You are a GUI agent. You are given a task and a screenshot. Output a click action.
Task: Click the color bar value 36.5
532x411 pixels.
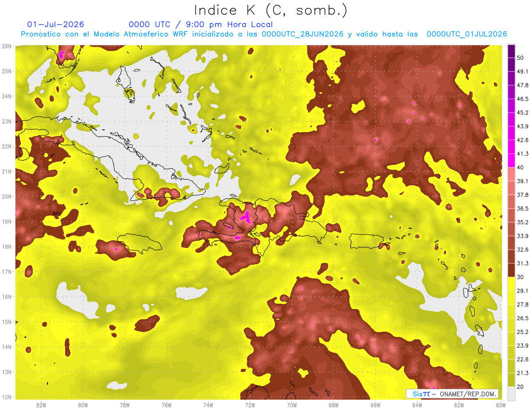tap(522, 209)
